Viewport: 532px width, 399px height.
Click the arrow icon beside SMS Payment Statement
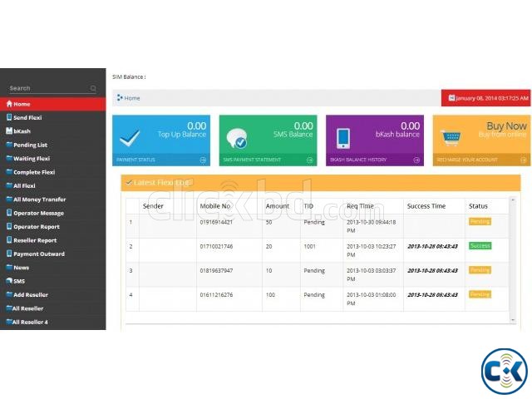tap(310, 160)
